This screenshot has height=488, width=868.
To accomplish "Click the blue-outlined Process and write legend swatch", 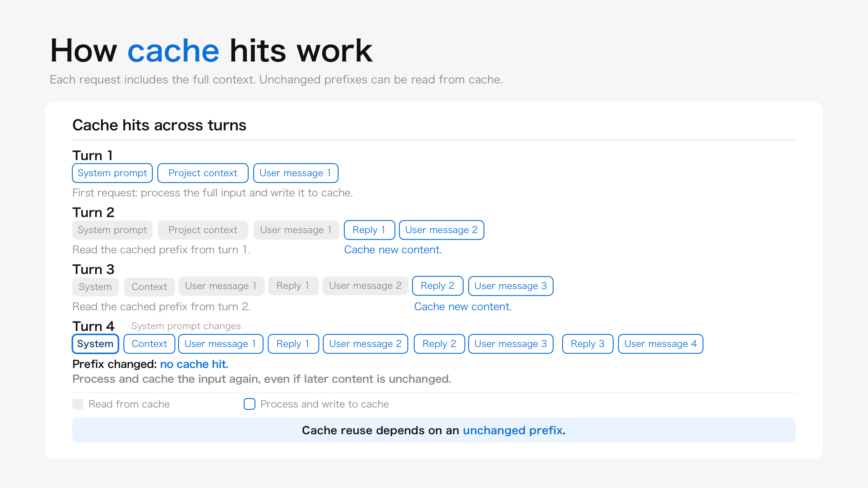I will pyautogui.click(x=249, y=404).
